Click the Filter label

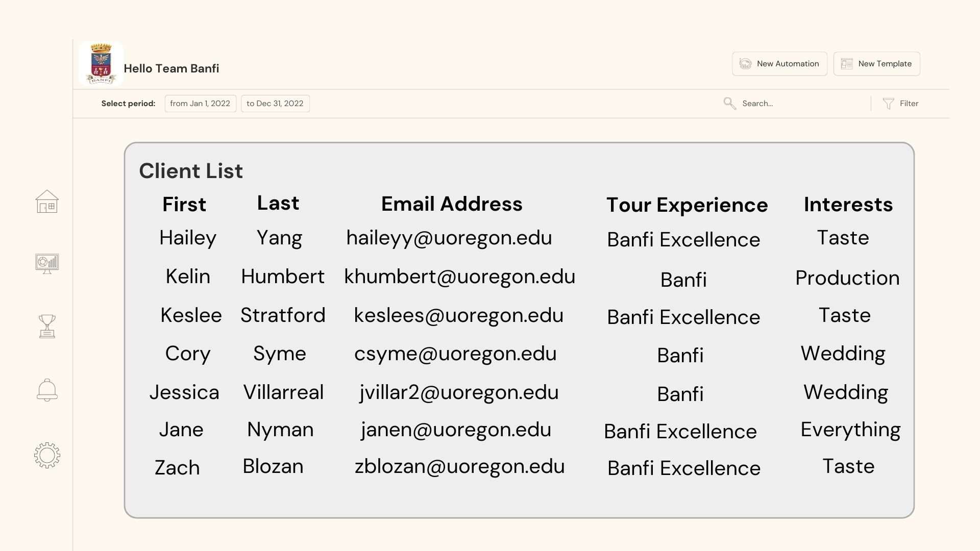tap(909, 104)
